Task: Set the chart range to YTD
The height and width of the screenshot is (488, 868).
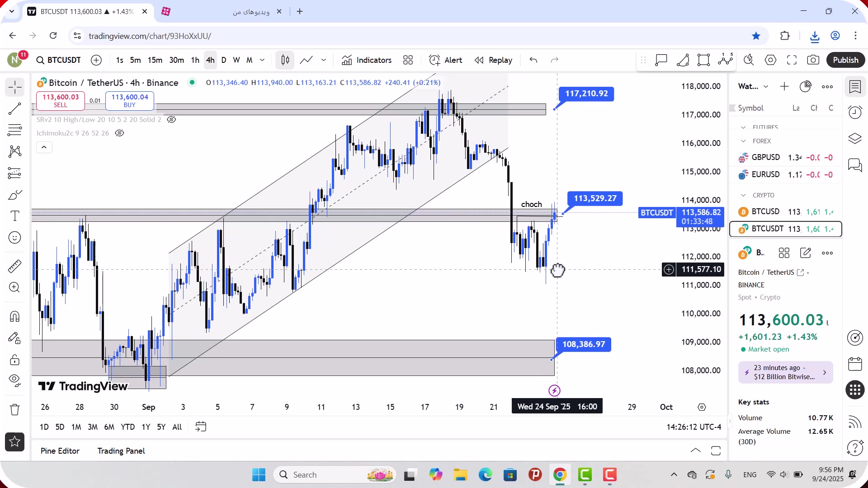Action: click(x=127, y=427)
